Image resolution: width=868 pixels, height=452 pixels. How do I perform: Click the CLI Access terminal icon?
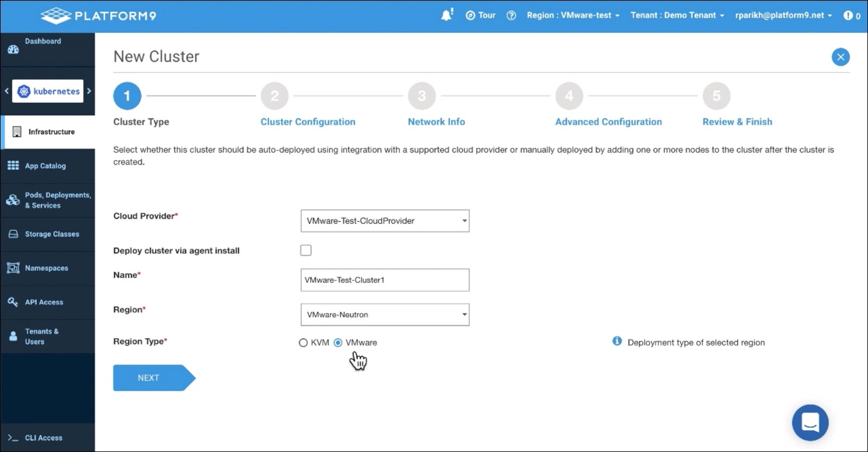pos(13,438)
